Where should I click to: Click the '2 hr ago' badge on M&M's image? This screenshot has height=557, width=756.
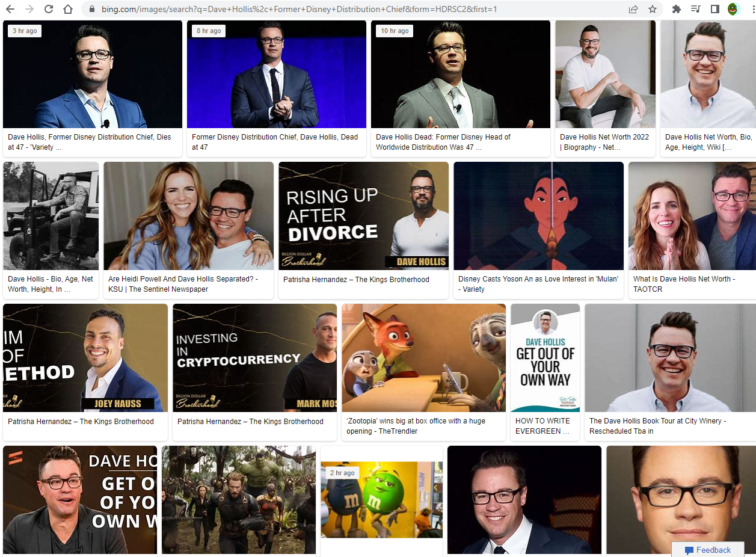(342, 473)
